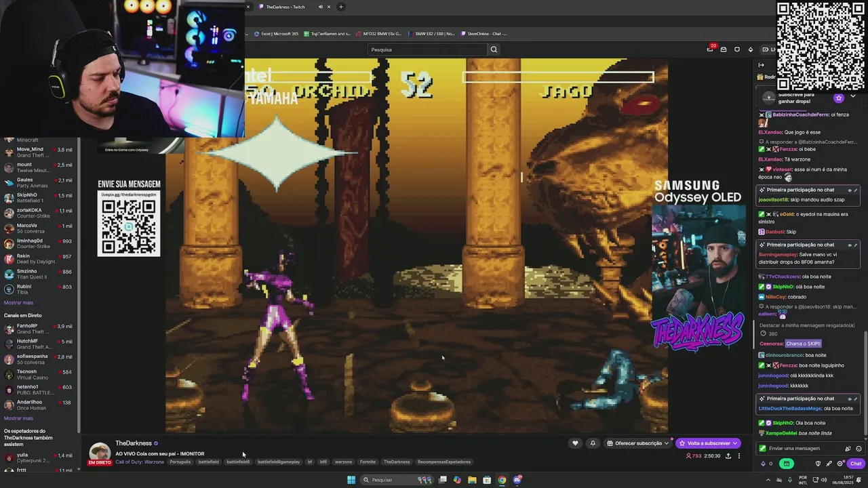Open SkipNhO channel in sidebar
The height and width of the screenshot is (488, 868).
[x=39, y=198]
